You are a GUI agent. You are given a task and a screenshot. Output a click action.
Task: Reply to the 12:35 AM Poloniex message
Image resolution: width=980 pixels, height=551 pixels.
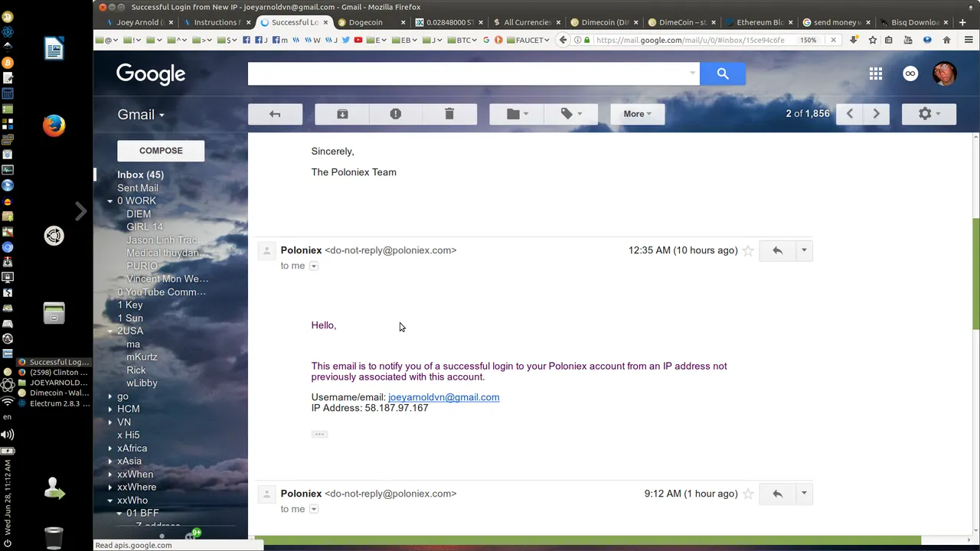[x=777, y=250]
